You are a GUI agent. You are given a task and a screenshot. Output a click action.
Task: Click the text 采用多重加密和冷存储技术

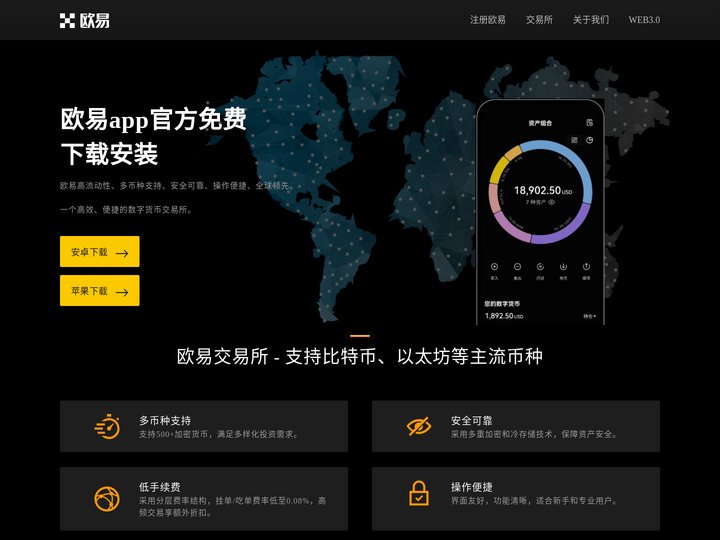pyautogui.click(x=501, y=434)
